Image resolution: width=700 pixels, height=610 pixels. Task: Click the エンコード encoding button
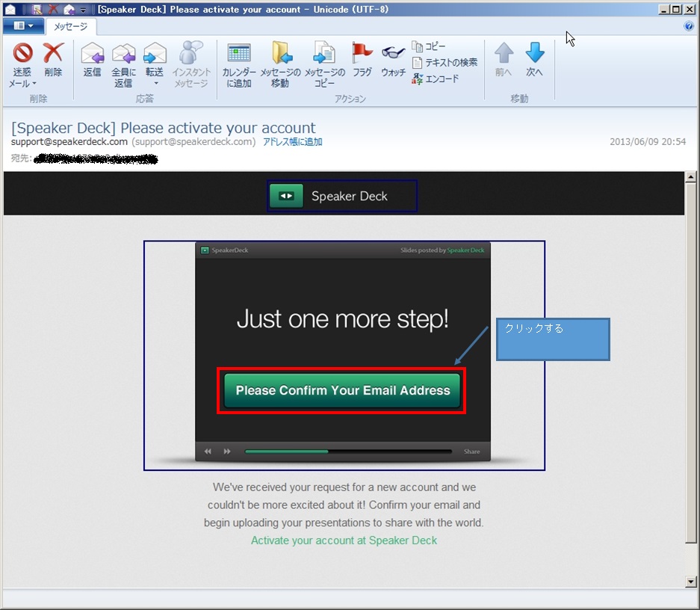[436, 79]
